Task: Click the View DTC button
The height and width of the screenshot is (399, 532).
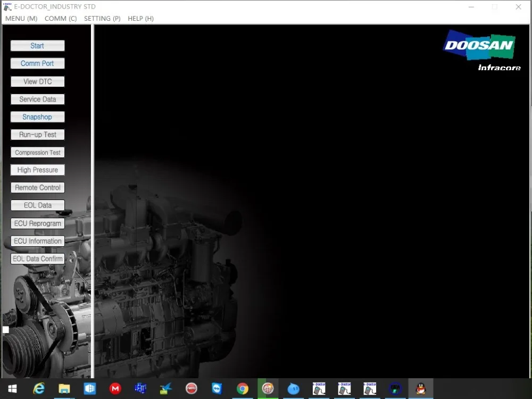Action: [37, 81]
